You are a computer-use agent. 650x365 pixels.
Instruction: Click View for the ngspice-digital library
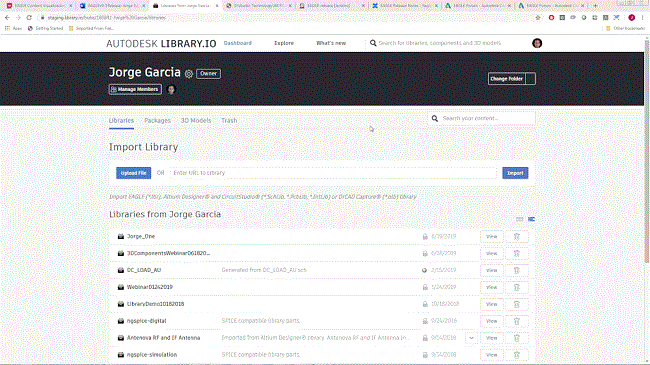[492, 321]
